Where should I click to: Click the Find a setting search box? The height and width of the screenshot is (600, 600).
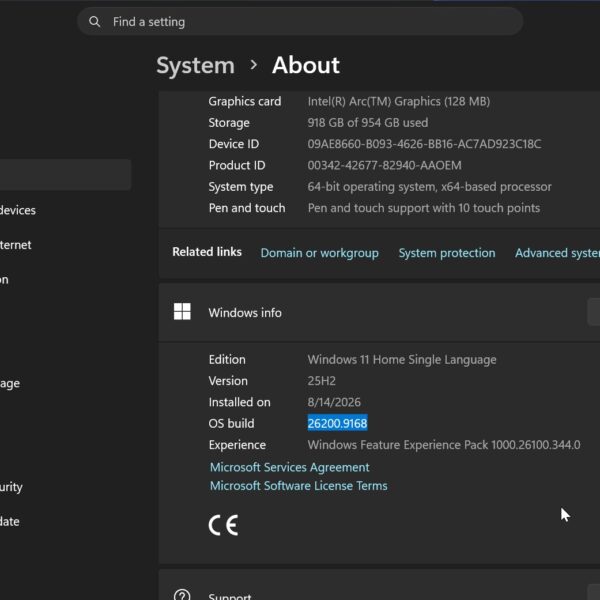point(300,21)
